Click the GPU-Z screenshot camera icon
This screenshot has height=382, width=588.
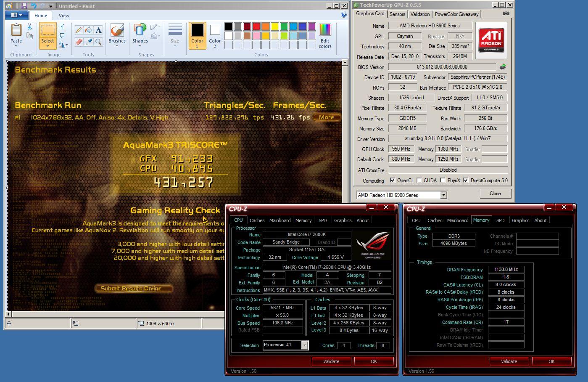click(x=506, y=14)
